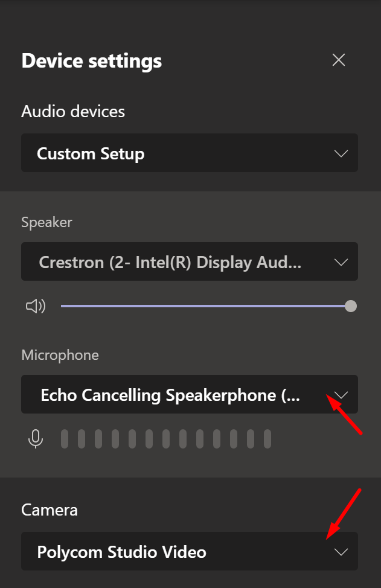The height and width of the screenshot is (588, 381).
Task: Click chevron next to Echo Cancelling Speakerphone
Action: click(341, 395)
